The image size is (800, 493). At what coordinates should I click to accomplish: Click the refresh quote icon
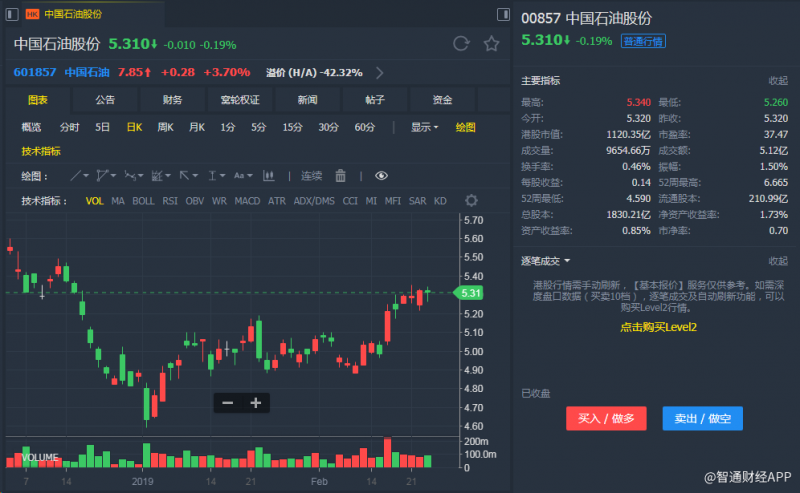click(x=461, y=43)
